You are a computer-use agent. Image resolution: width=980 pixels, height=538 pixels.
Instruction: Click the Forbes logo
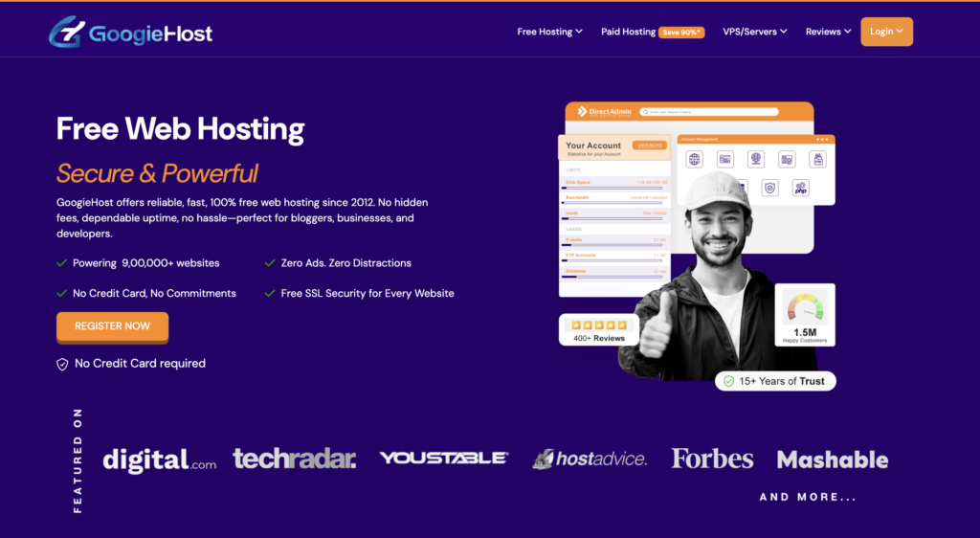tap(712, 459)
